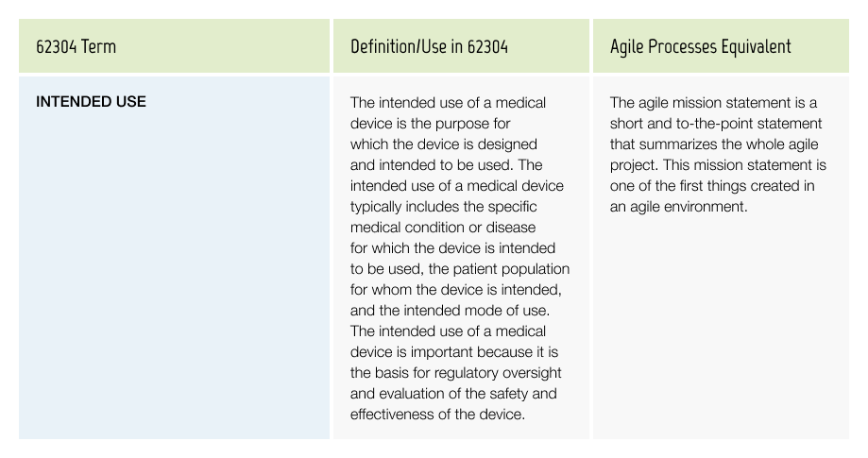Viewport: 868px width, 458px height.
Task: Click the last line "effectiveness of the device."
Action: [x=437, y=415]
